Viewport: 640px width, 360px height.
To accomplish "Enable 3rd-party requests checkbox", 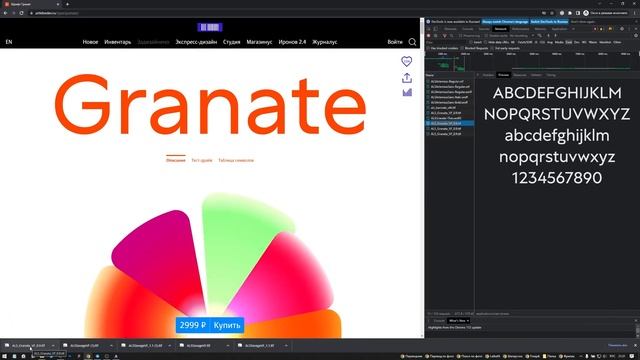I will pos(492,48).
